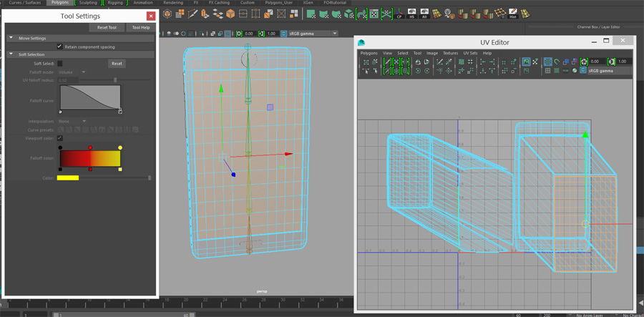Screen dimensions: 644x317
Task: Enable the Soft Select checkbox
Action: pyautogui.click(x=60, y=64)
